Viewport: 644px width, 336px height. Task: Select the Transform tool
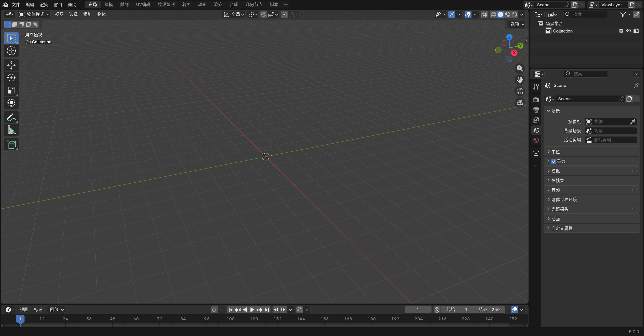coord(11,103)
